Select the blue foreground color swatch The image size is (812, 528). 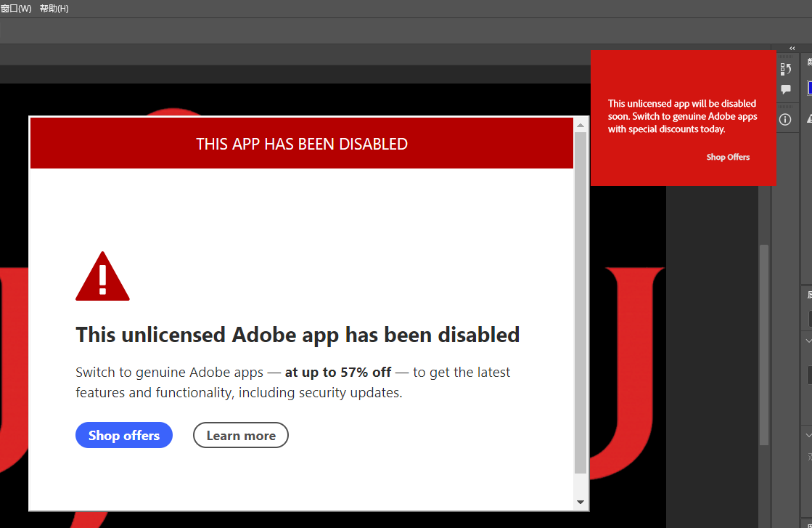click(809, 89)
